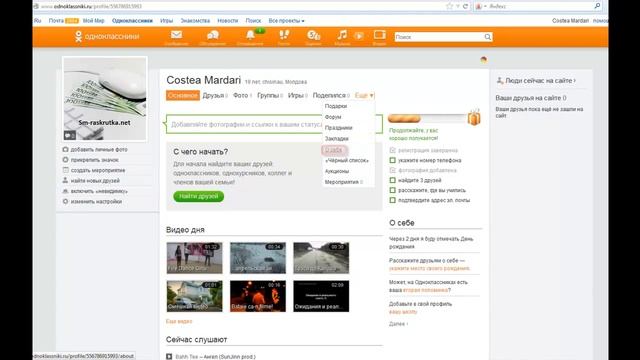
Task: Check подтвердите адрес эл. почты checkbox
Action: (x=393, y=200)
